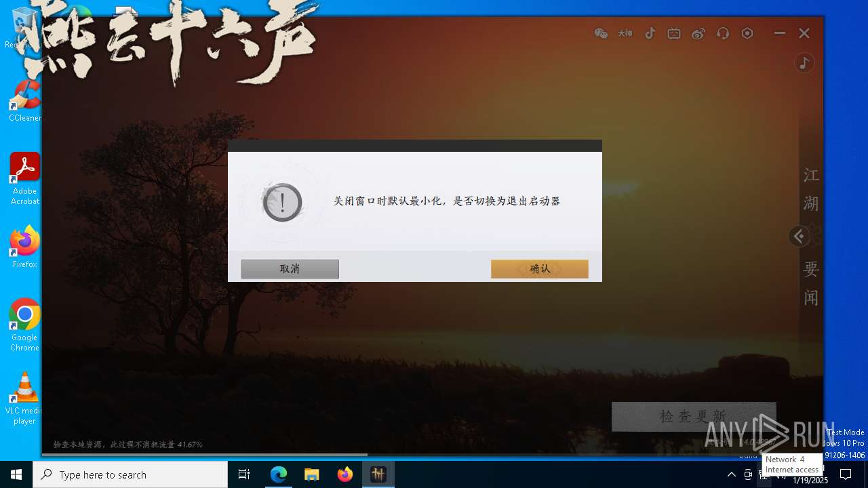This screenshot has height=488, width=868.
Task: Open Firefox from the taskbar
Action: [x=345, y=474]
